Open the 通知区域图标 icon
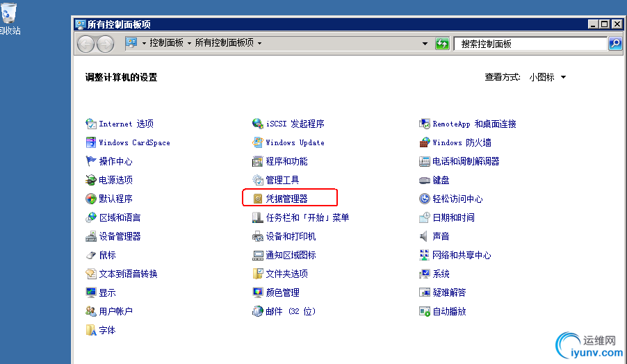The image size is (627, 364). 257,255
